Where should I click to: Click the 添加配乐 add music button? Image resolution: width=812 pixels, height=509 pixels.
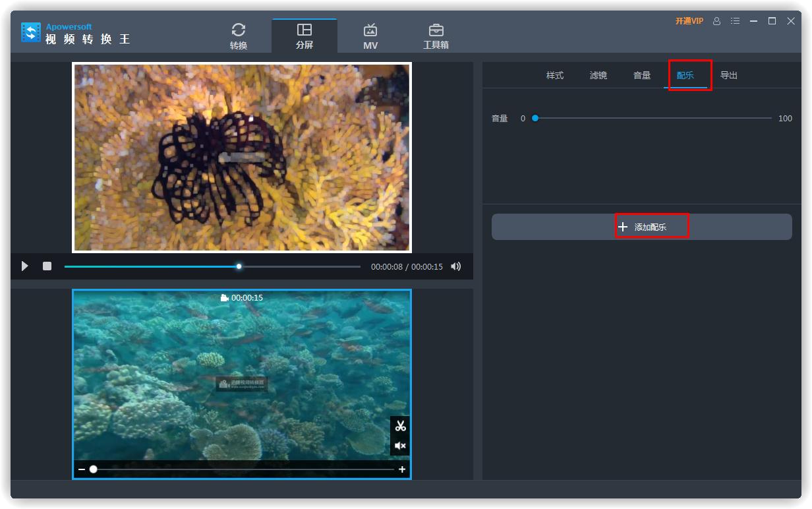(x=642, y=227)
